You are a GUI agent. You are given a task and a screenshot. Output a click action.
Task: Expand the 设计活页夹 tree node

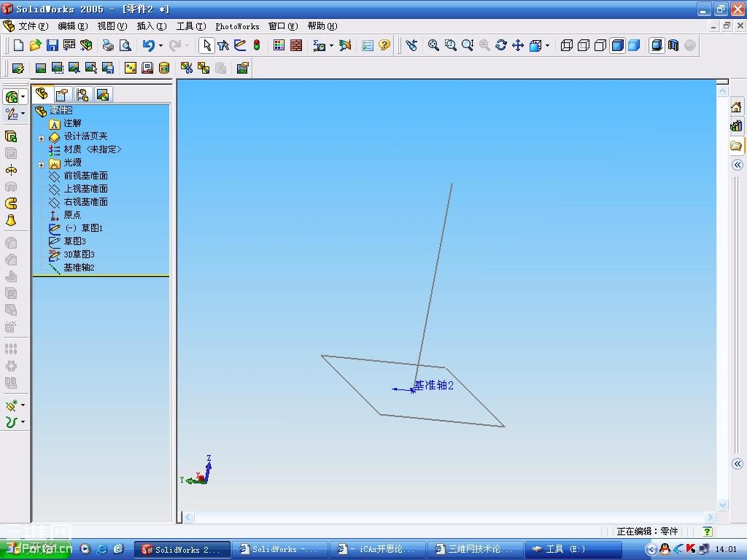[41, 139]
